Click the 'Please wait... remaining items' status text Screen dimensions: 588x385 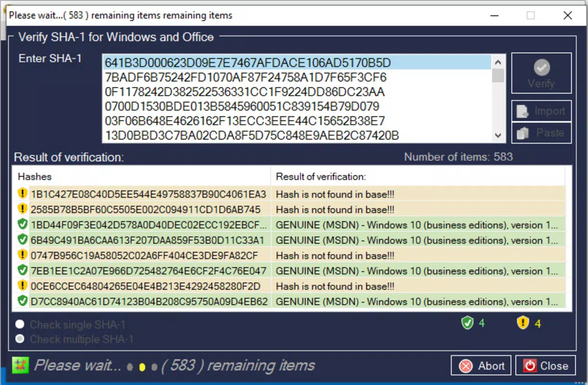(174, 366)
